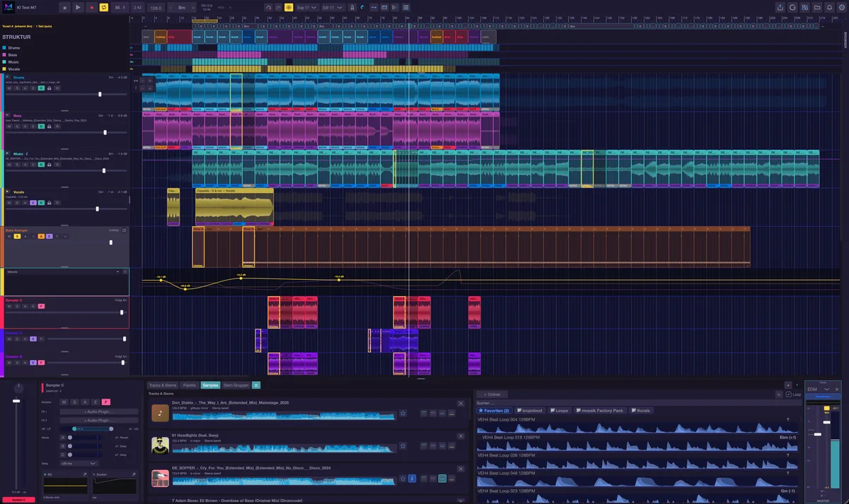The height and width of the screenshot is (504, 849).
Task: Click the 01 Headlights cover thumbnail
Action: (x=160, y=445)
